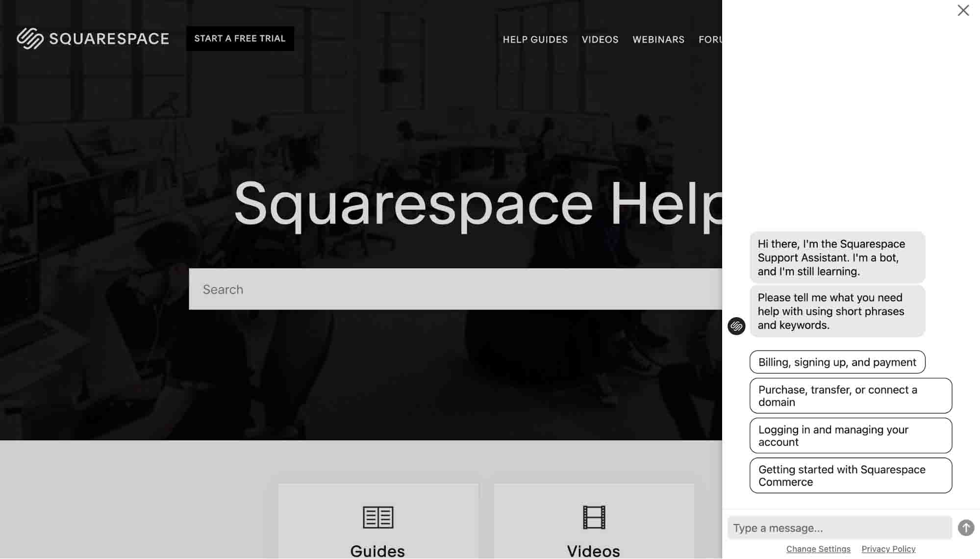This screenshot has width=980, height=559.
Task: Click the Squarespace logo in top navbar
Action: click(x=92, y=38)
